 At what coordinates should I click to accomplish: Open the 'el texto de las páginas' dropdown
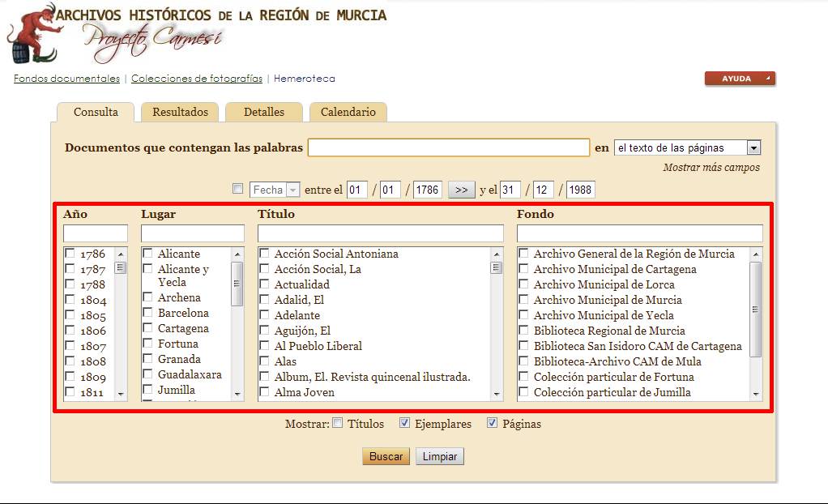[x=687, y=148]
